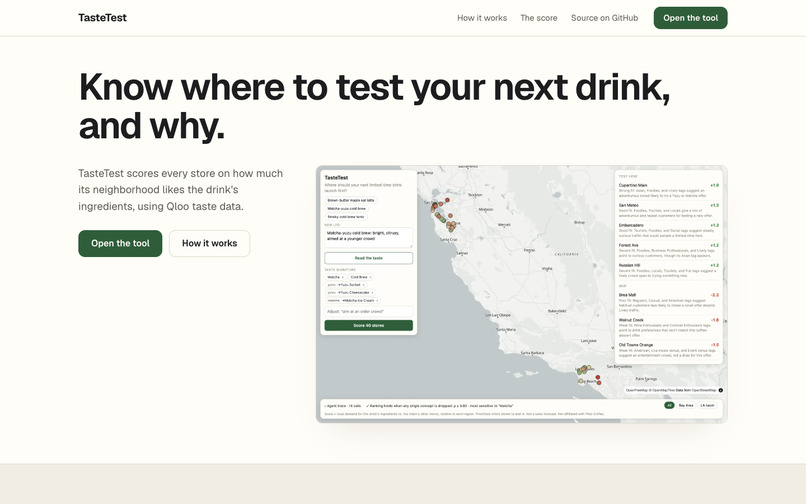
Task: Select the Cupertino Main store result
Action: tap(669, 190)
